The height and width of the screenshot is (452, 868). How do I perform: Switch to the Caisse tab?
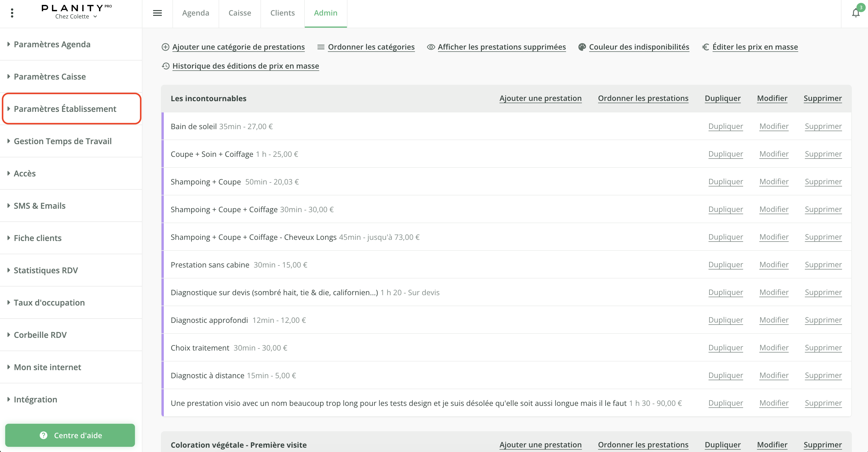[x=240, y=13]
